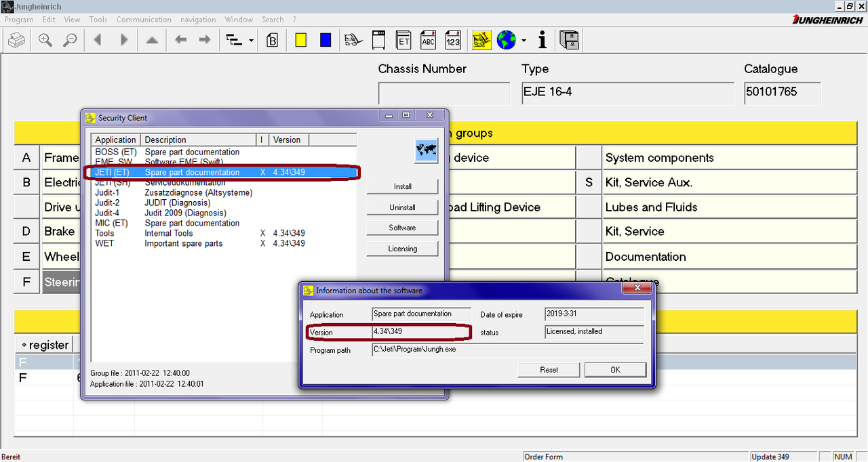Click the Catalogue field showing 50101765
Image resolution: width=868 pixels, height=462 pixels.
(x=783, y=93)
